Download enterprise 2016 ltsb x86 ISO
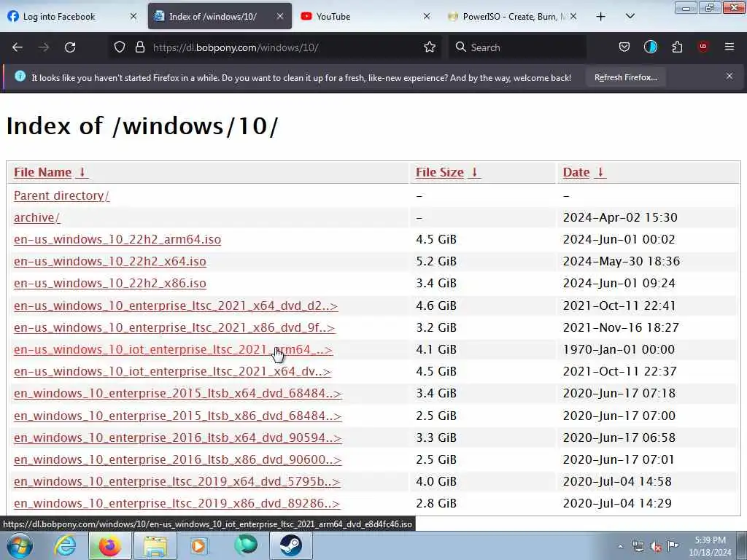Screen dimensions: 747x560 [178, 459]
